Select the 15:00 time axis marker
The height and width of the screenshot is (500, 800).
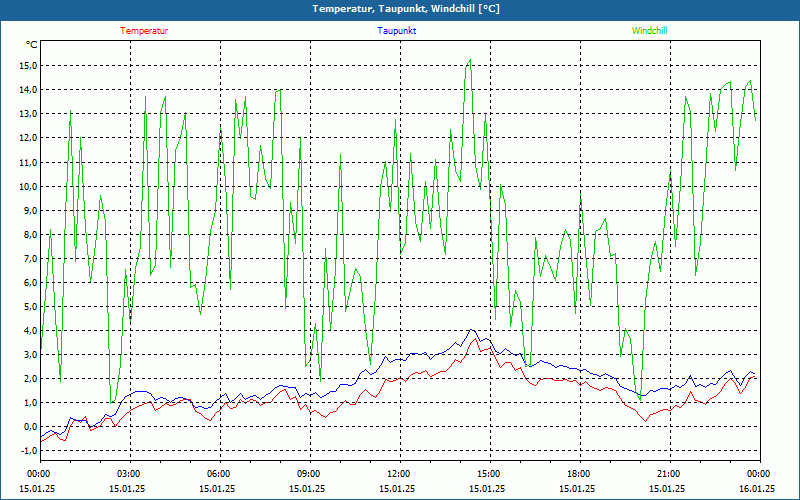point(488,474)
